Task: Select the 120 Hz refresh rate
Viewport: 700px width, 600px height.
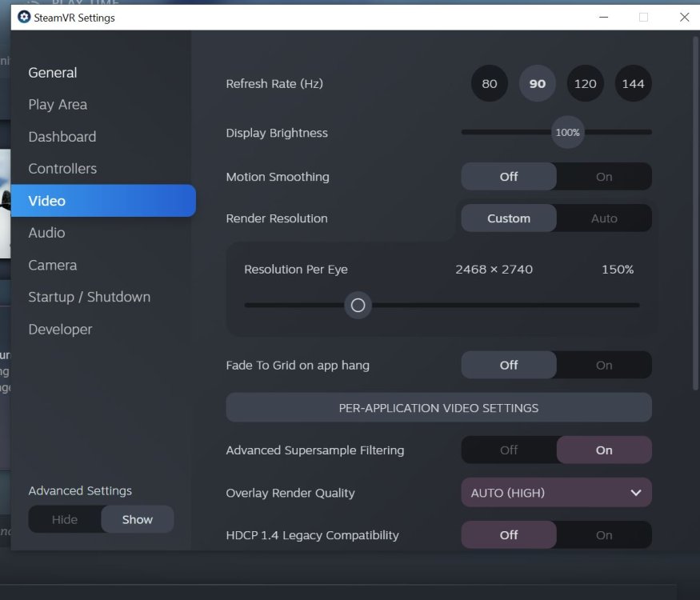Action: 586,84
